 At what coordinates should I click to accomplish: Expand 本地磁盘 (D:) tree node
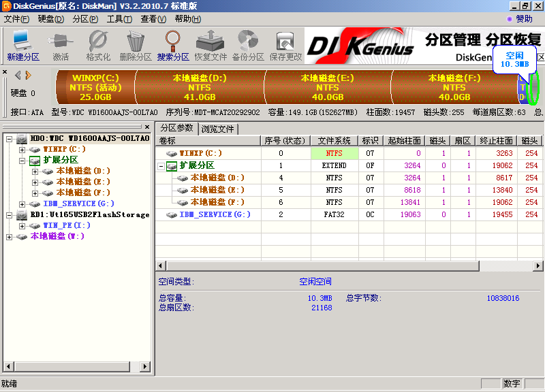[35, 171]
